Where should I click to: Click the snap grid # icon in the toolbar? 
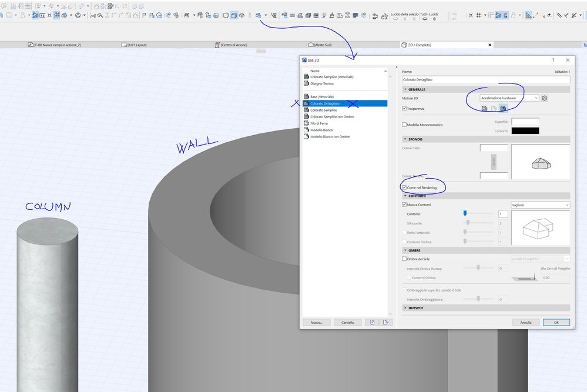(x=478, y=15)
